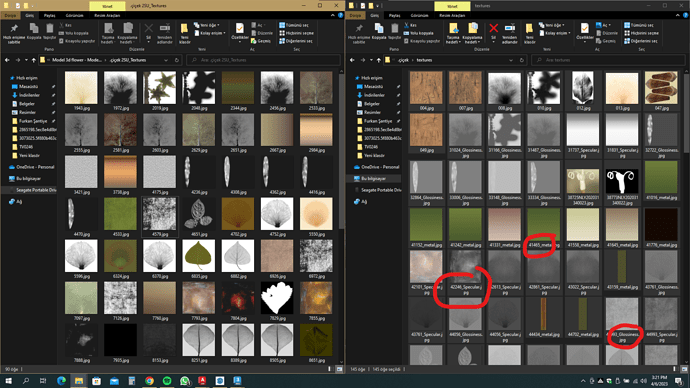
Task: Click the search box in left window
Action: pyautogui.click(x=264, y=60)
